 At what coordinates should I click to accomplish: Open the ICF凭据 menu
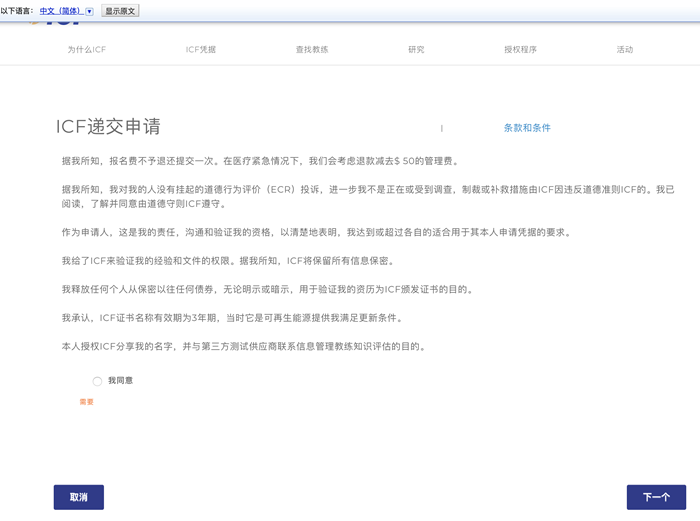tap(201, 49)
